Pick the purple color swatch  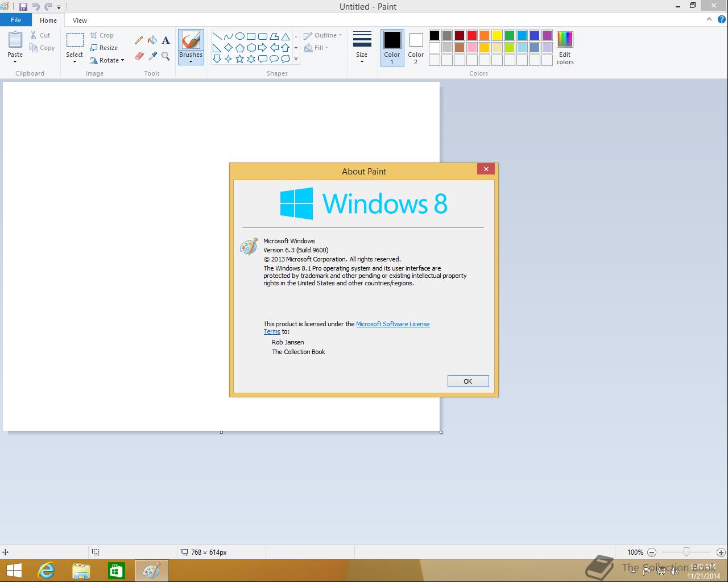(x=547, y=35)
